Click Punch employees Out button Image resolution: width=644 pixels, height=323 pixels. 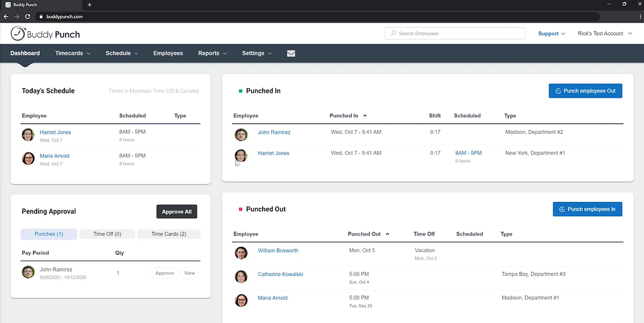585,91
